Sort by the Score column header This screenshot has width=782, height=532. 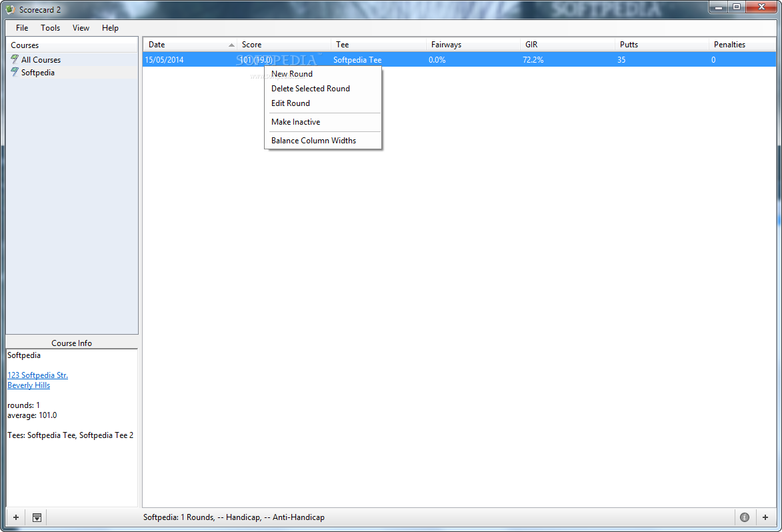point(284,45)
